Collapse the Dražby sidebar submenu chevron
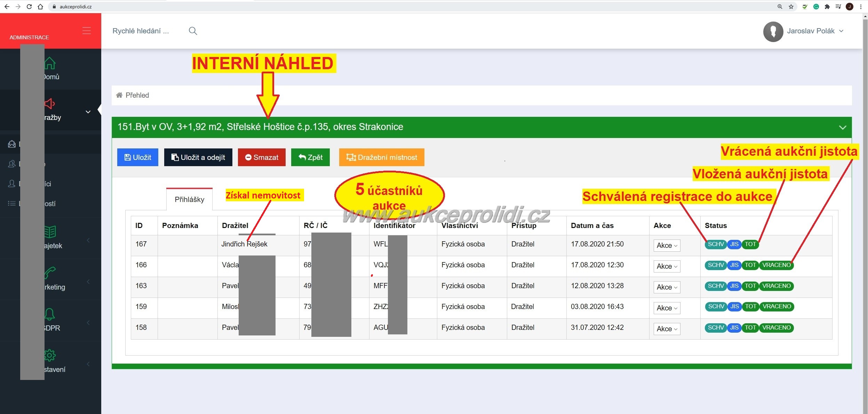 coord(88,112)
